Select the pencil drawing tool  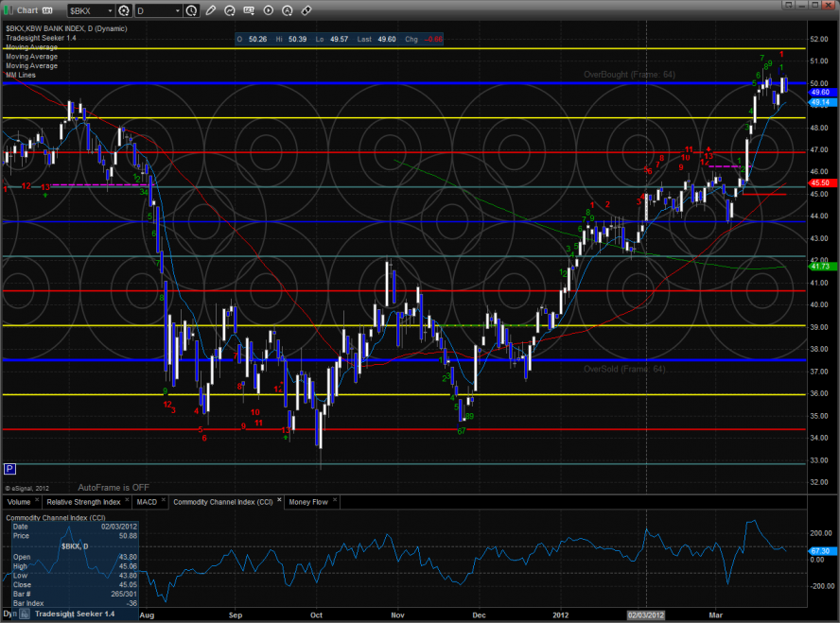pos(210,10)
